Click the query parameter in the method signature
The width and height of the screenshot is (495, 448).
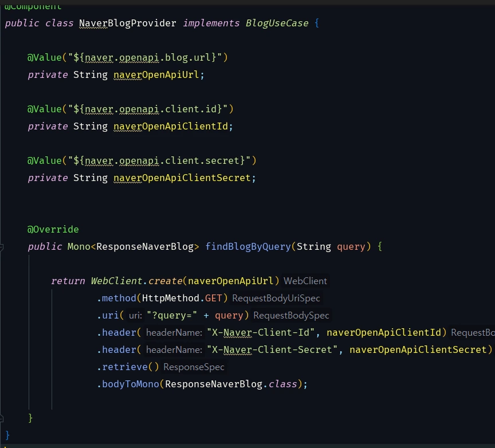pyautogui.click(x=351, y=246)
